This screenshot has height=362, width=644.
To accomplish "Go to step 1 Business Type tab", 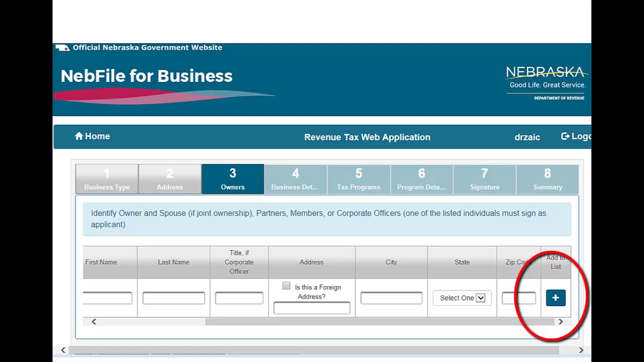I will click(107, 179).
